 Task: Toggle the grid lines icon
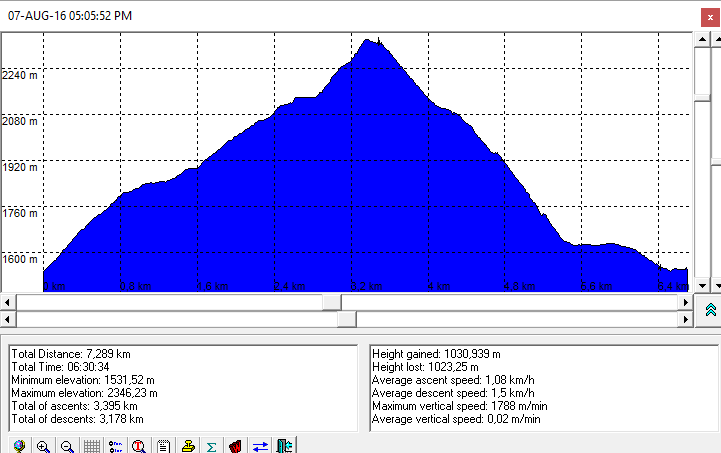point(92,445)
